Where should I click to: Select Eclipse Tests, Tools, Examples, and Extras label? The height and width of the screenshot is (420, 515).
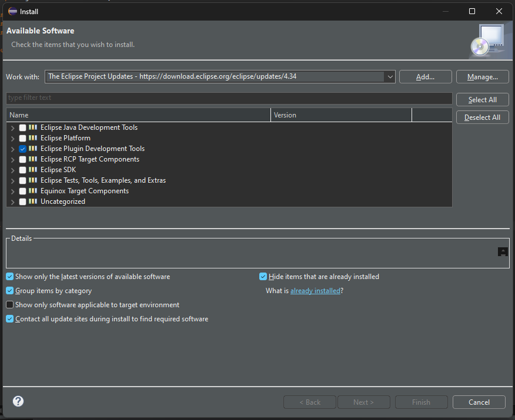click(x=103, y=180)
